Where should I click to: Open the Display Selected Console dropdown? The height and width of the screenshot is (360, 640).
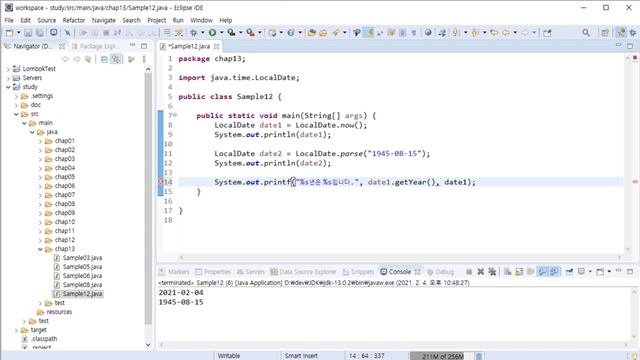click(590, 272)
